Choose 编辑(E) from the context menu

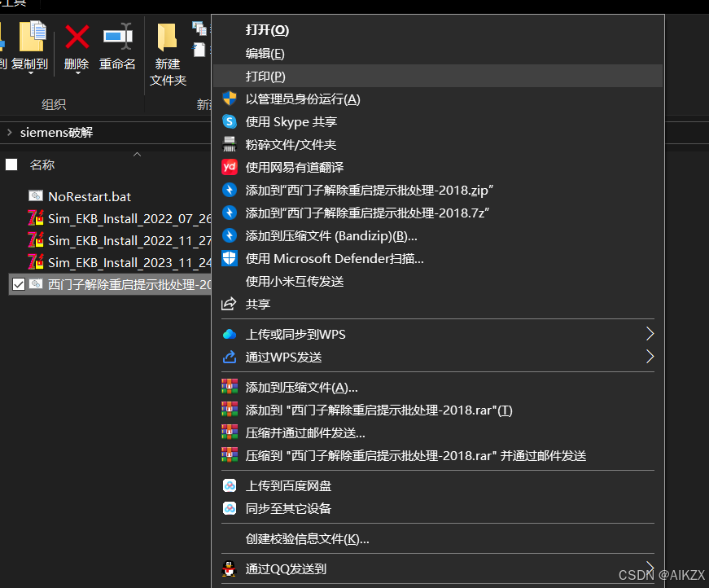(x=438, y=54)
